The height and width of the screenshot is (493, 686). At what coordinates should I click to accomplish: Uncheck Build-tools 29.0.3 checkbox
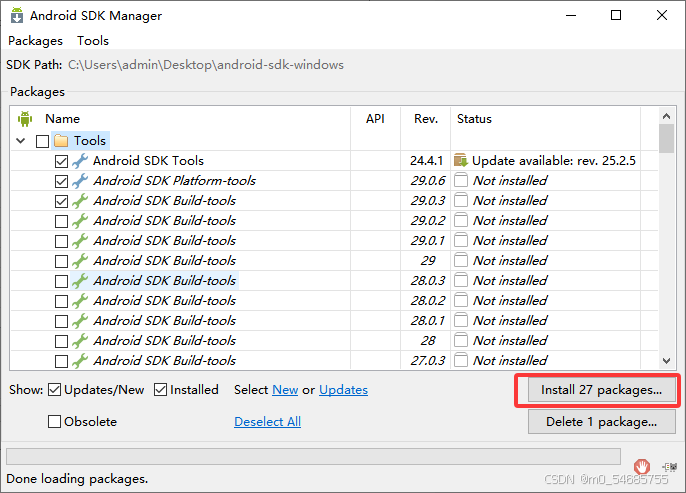61,202
